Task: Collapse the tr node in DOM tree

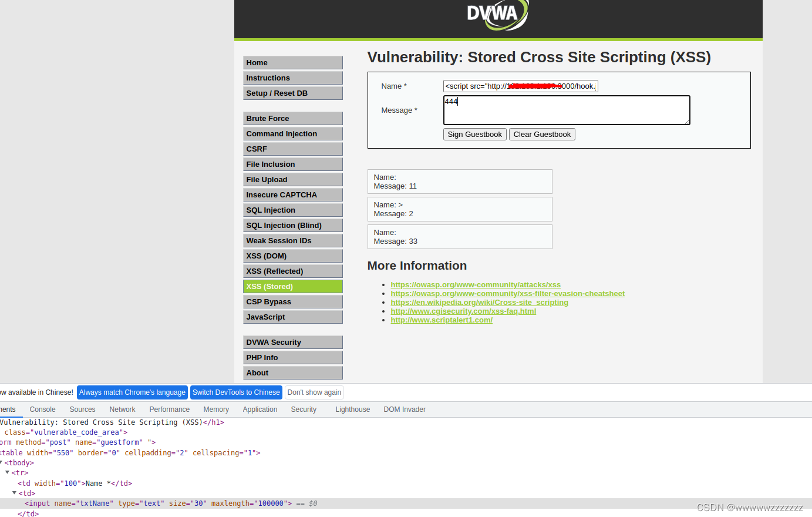Action: point(7,472)
